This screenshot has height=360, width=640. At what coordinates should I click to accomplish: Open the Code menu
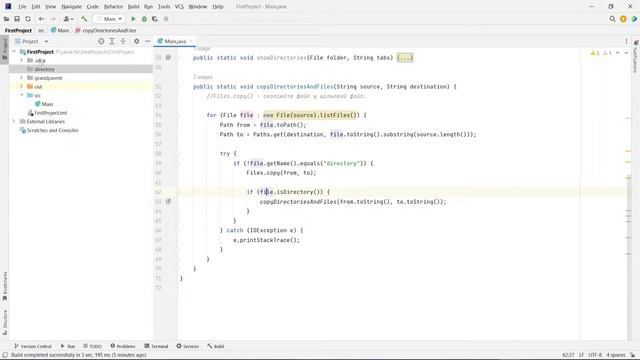(x=93, y=7)
